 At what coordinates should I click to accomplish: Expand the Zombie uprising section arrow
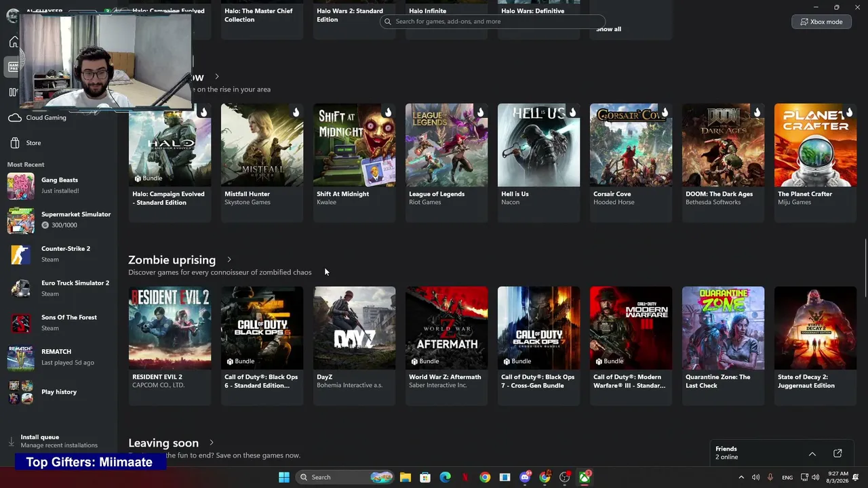click(x=229, y=260)
